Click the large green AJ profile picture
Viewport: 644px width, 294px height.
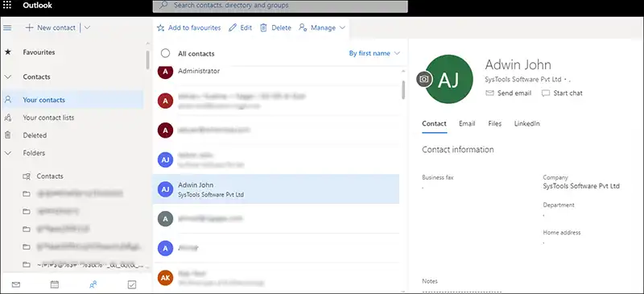(449, 79)
